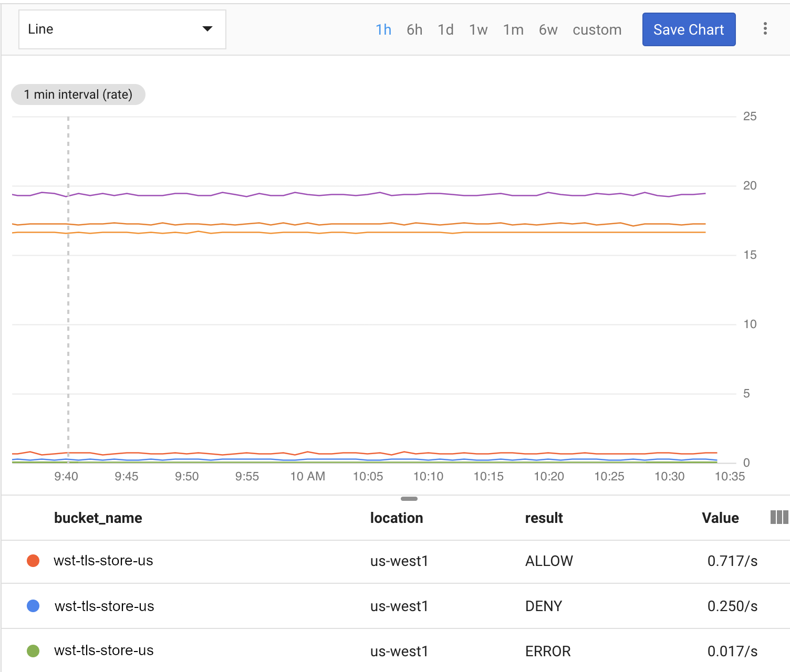
Task: Open the three-dot chart options menu
Action: pos(765,29)
